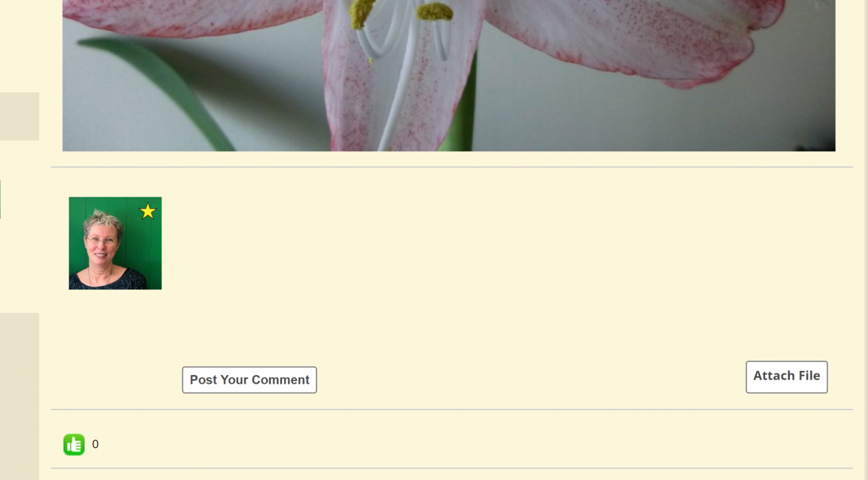The width and height of the screenshot is (868, 480).
Task: Open the commenter's profile photo
Action: (x=115, y=243)
